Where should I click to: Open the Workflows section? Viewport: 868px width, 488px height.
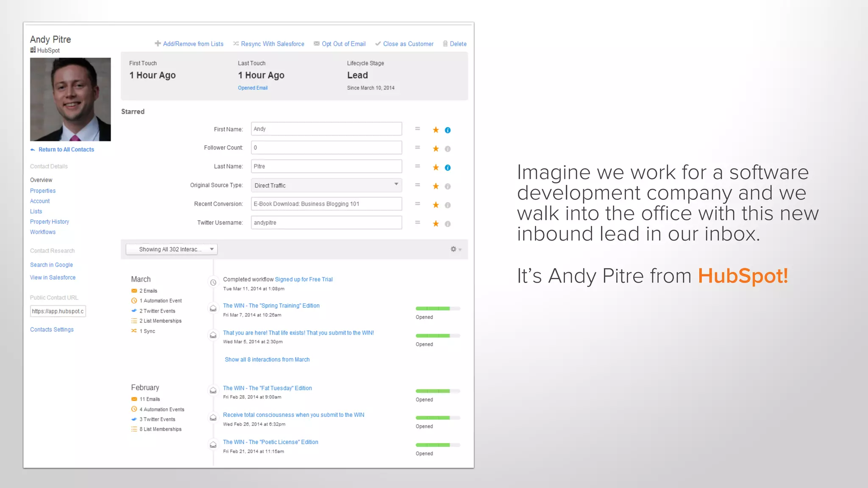point(43,232)
